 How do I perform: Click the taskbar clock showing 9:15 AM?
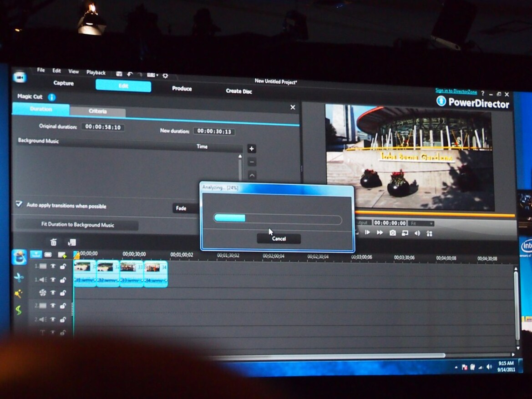pos(506,366)
